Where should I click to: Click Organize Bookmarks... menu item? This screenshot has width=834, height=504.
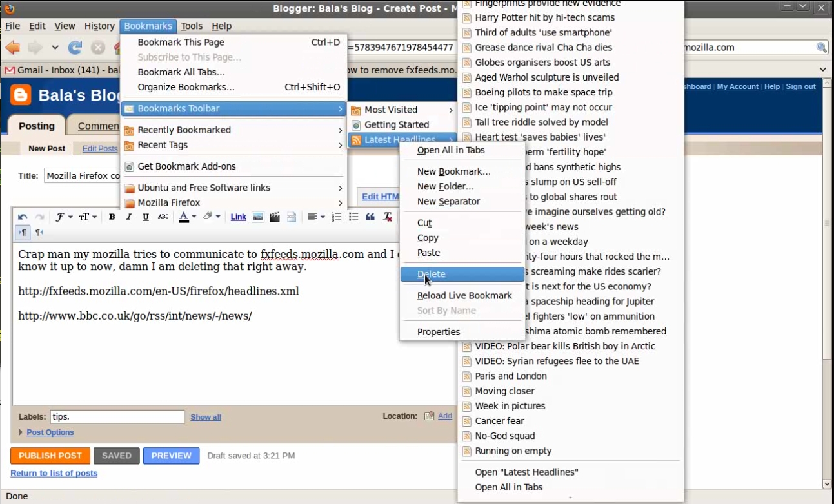(234, 87)
